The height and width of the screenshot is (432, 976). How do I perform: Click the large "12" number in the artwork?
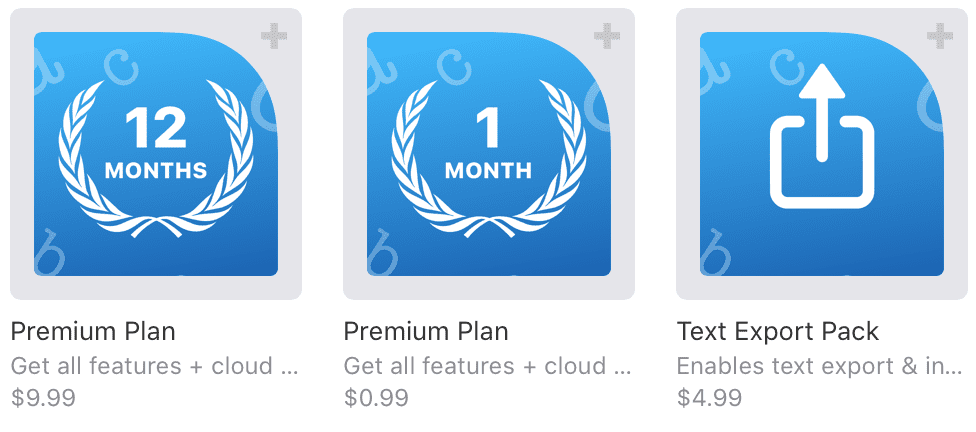(156, 128)
